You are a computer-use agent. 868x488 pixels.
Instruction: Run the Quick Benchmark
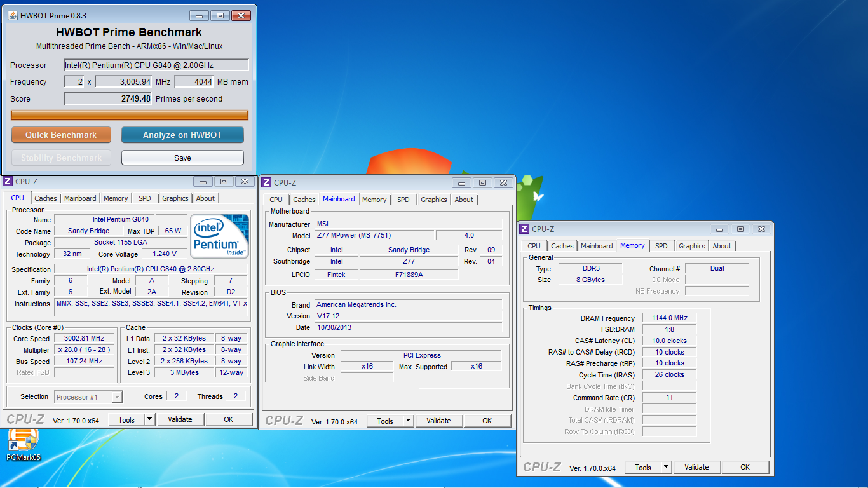click(61, 135)
